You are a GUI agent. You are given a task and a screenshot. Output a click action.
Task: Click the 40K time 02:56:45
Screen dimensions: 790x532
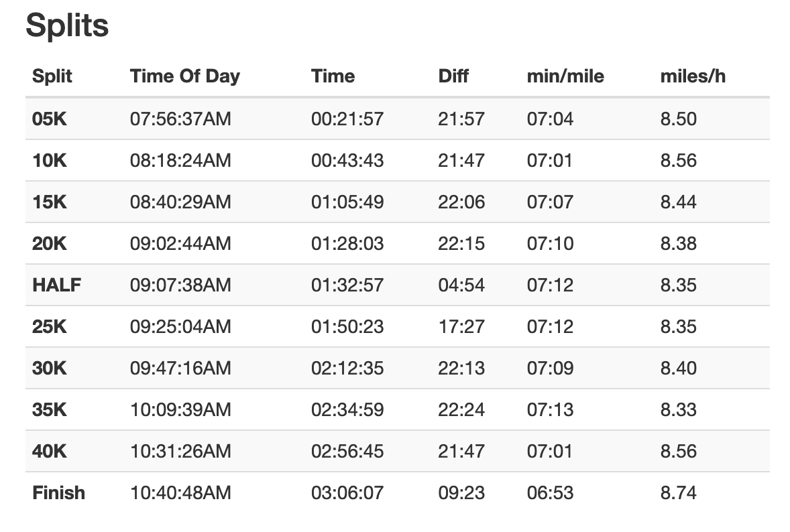pyautogui.click(x=347, y=452)
